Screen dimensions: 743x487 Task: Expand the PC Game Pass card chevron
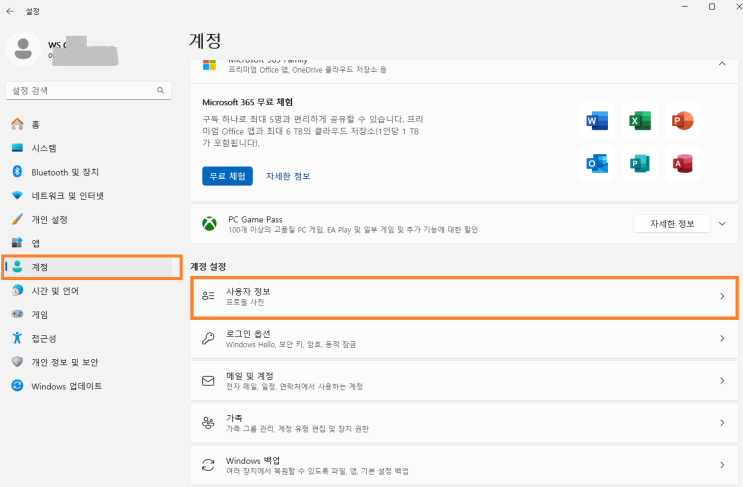tap(722, 224)
